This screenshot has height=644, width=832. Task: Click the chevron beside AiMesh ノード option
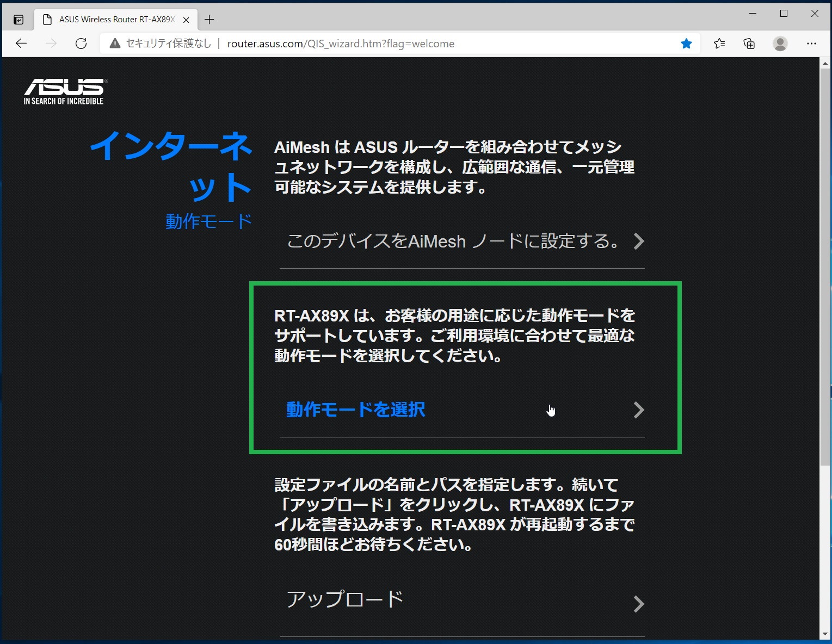tap(639, 241)
